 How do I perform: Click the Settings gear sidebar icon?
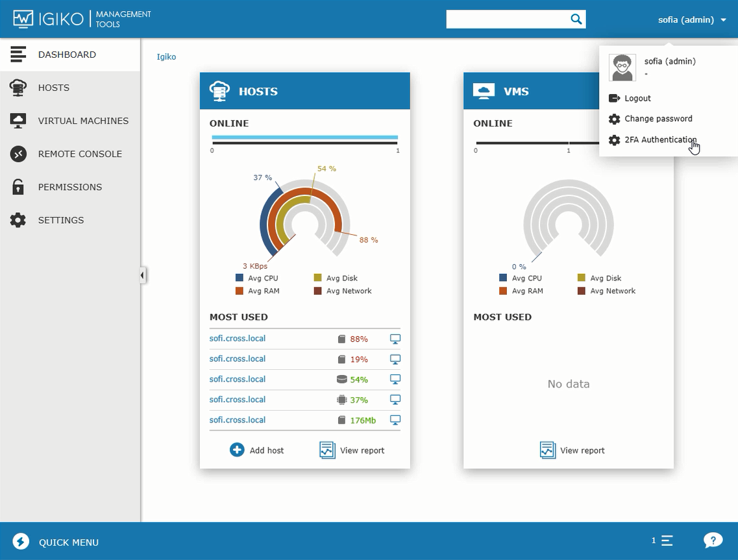click(x=18, y=220)
